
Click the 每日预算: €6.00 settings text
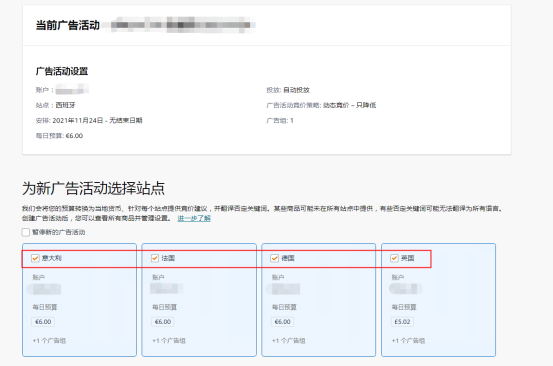click(59, 136)
